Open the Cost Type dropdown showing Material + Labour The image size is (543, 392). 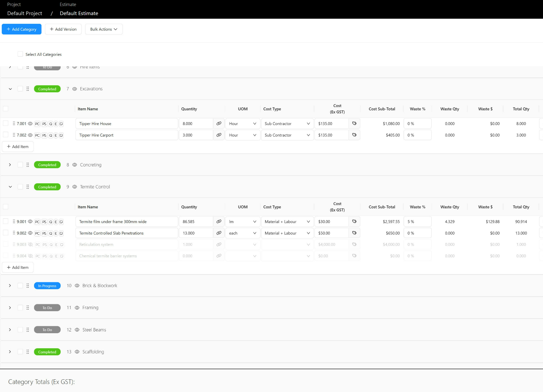coord(287,221)
